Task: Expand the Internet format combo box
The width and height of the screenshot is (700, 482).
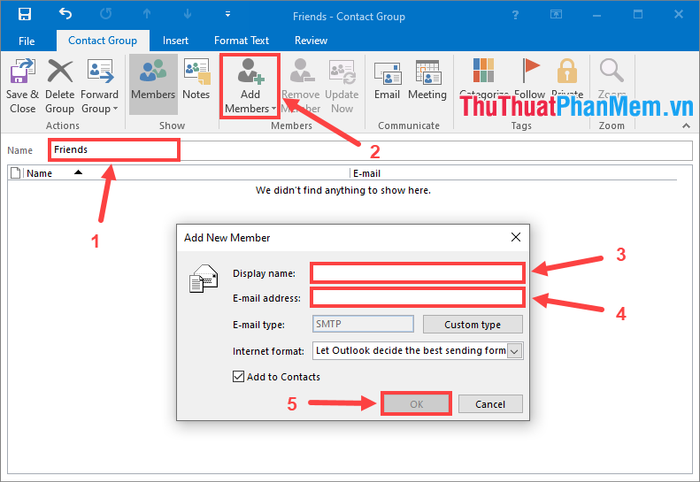Action: click(x=514, y=351)
